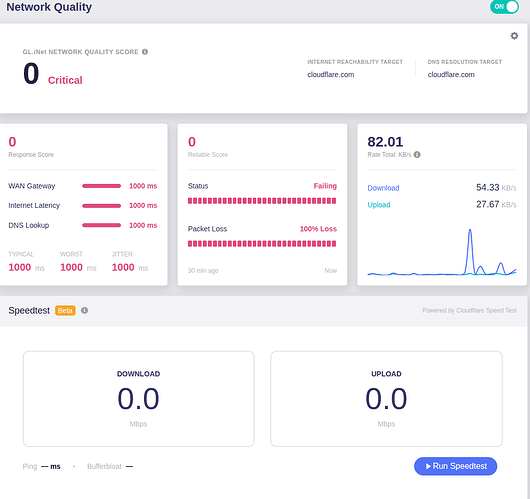The height and width of the screenshot is (499, 530).
Task: Click the WAN Gateway latency bar
Action: (x=101, y=186)
